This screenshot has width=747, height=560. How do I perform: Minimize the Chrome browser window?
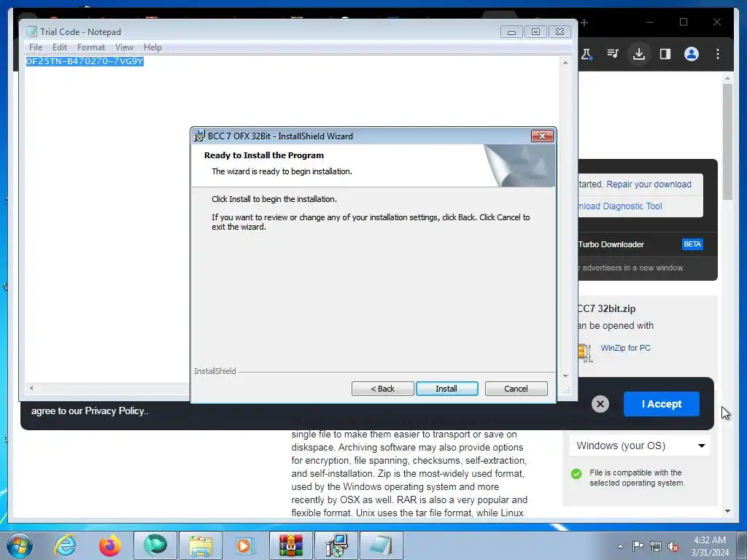click(650, 23)
